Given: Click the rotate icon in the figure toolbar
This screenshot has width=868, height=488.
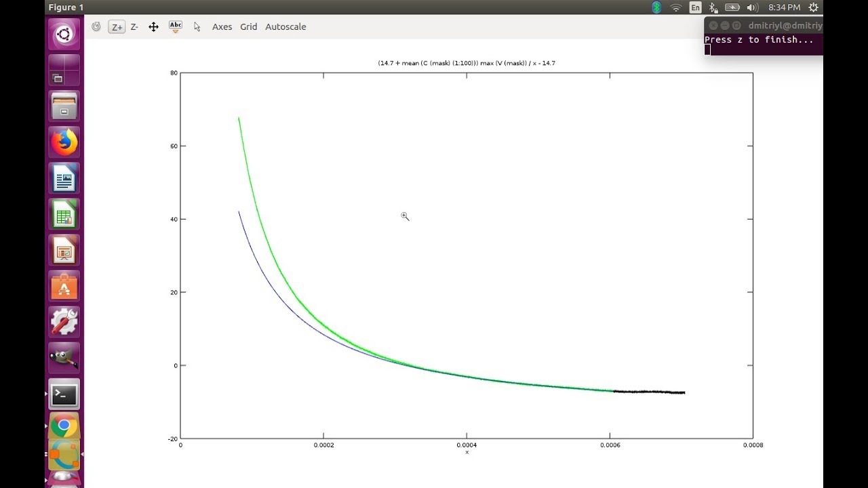Looking at the screenshot, I should click(96, 26).
